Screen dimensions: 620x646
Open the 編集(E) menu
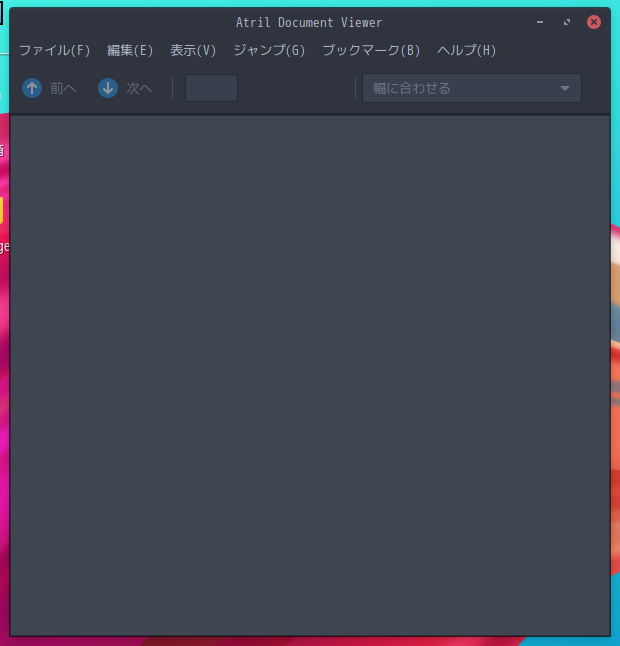[x=130, y=50]
